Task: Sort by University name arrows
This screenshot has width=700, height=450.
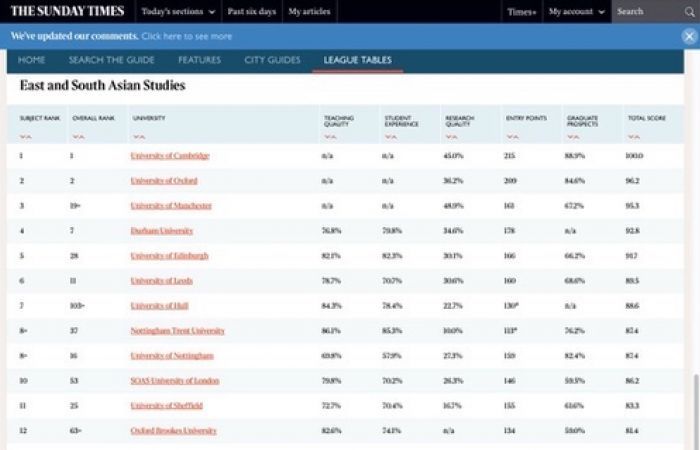Action: (139, 136)
